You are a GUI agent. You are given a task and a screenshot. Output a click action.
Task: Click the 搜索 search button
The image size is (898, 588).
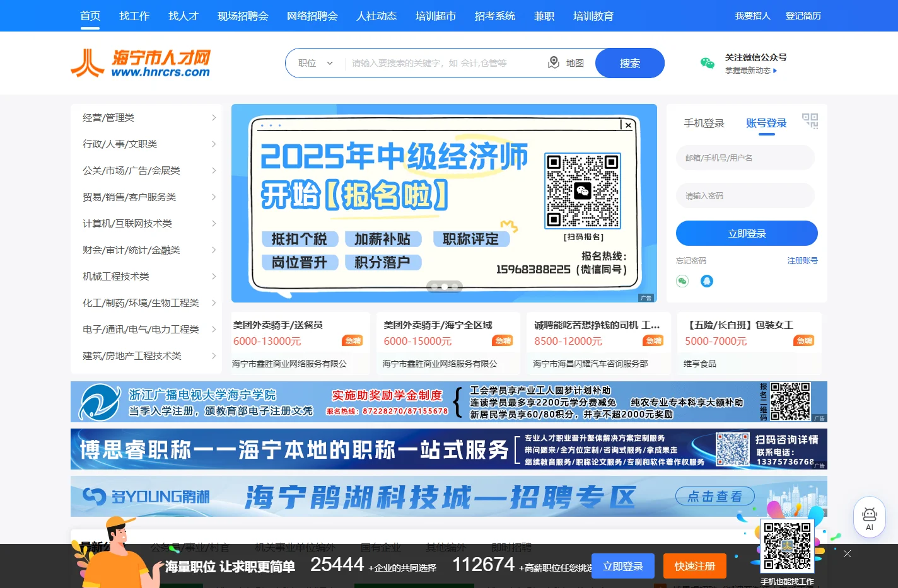pos(630,63)
